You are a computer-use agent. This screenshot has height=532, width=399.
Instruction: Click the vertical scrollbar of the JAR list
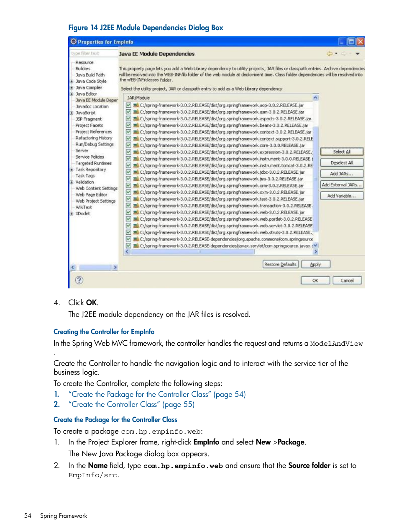coord(315,172)
